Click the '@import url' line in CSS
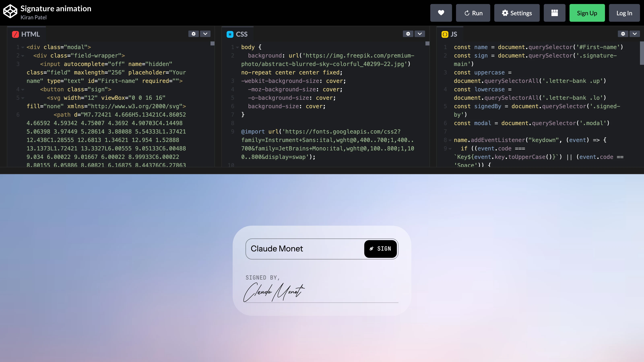The image size is (644, 362). tap(321, 132)
